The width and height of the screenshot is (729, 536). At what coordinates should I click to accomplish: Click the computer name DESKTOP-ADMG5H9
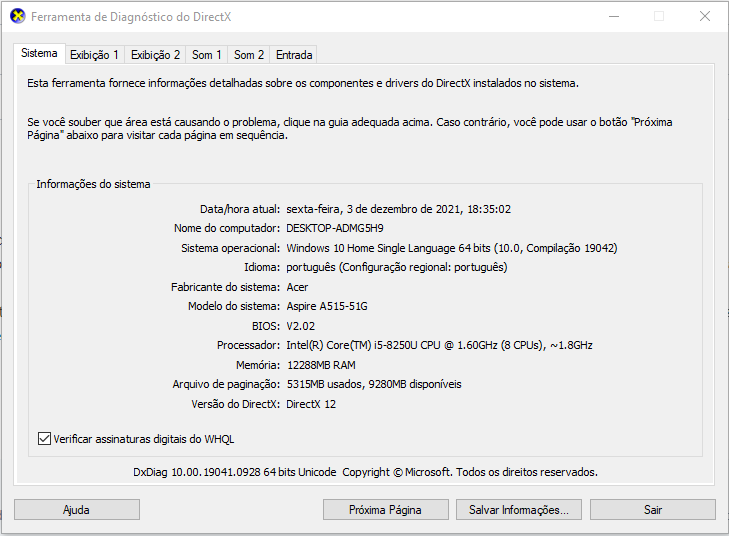(335, 228)
